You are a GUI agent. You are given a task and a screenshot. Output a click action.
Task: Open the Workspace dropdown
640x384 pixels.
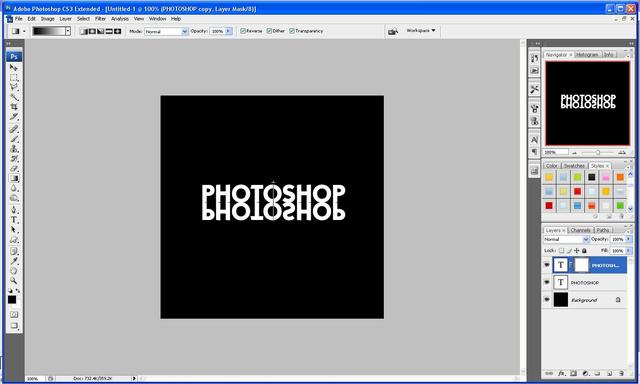pos(421,31)
